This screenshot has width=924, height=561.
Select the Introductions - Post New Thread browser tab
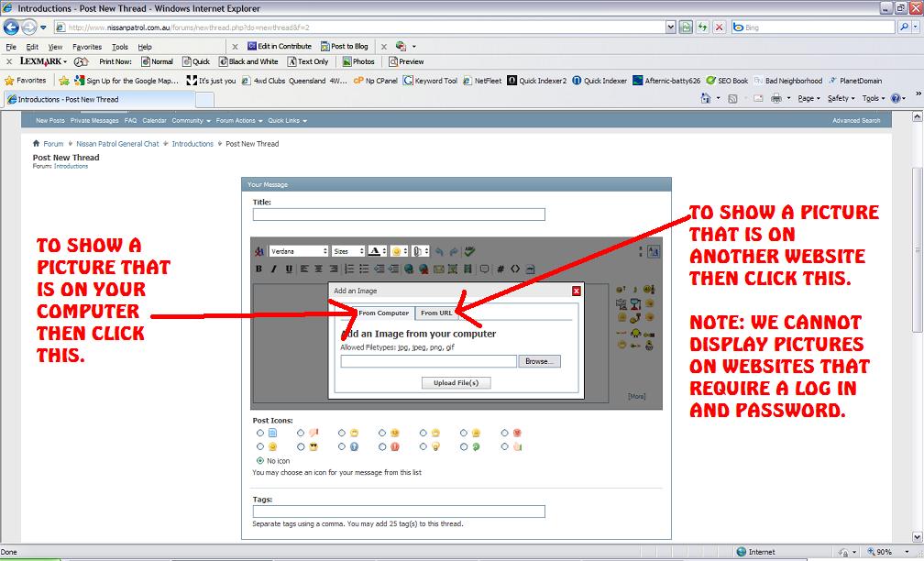pyautogui.click(x=100, y=100)
